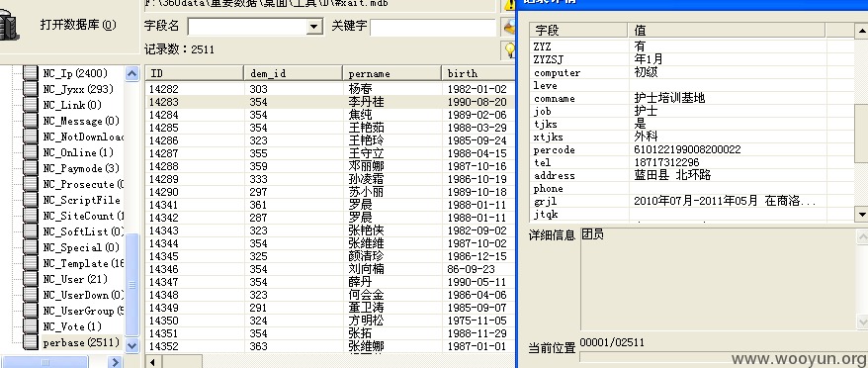868x368 pixels.
Task: Click the 字段 header in the record details
Action: pyautogui.click(x=578, y=30)
